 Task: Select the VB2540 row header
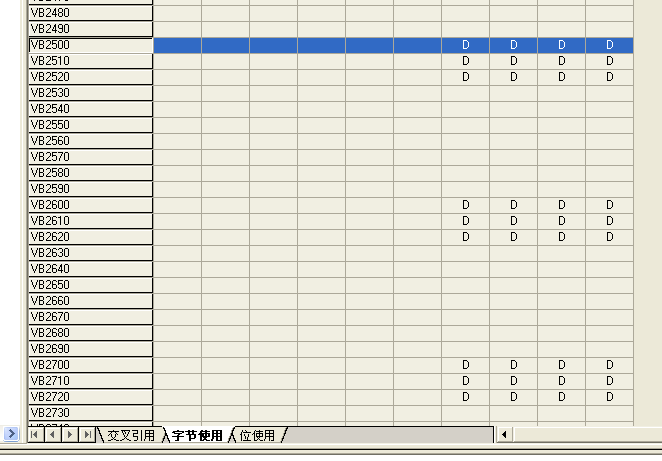coord(90,109)
